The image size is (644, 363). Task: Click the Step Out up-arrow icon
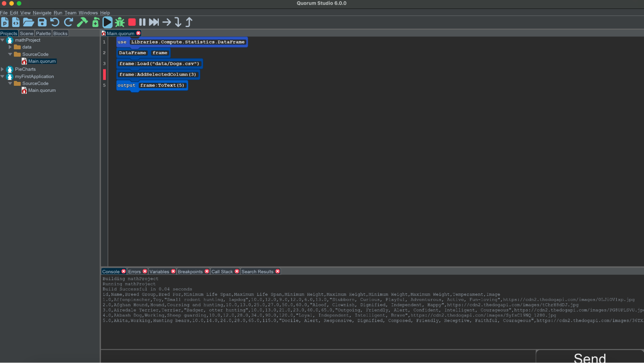click(189, 22)
